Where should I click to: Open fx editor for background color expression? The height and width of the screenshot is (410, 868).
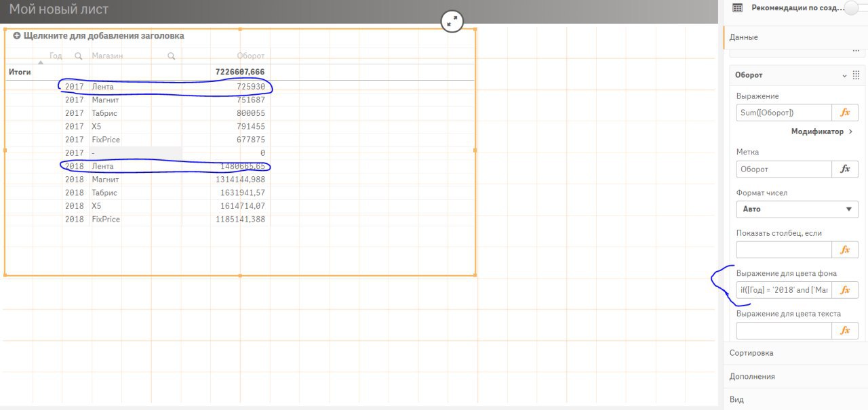[x=845, y=290]
